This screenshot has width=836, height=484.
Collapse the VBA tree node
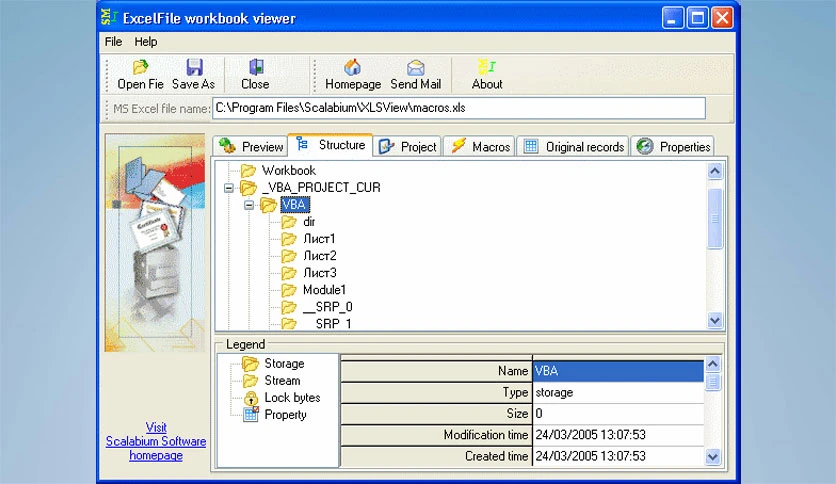[x=249, y=205]
